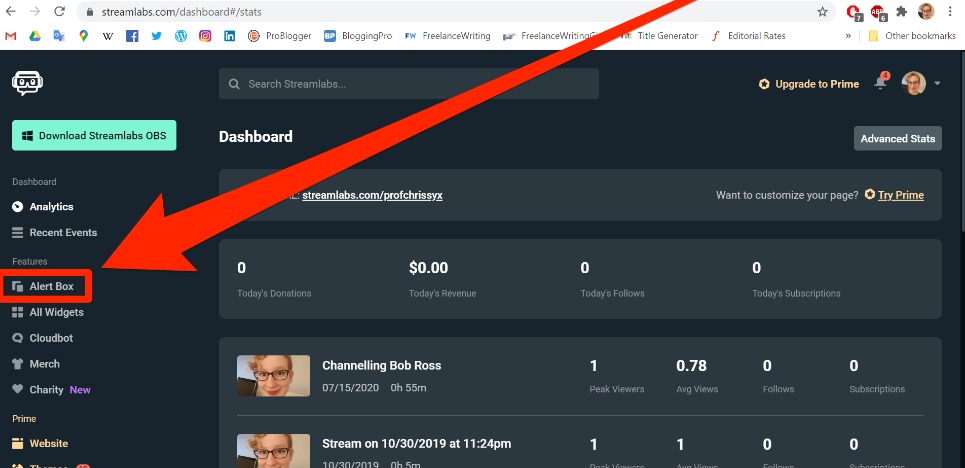Screen dimensions: 965x468
Task: Click the red Opera-style extension icon
Action: tap(853, 11)
